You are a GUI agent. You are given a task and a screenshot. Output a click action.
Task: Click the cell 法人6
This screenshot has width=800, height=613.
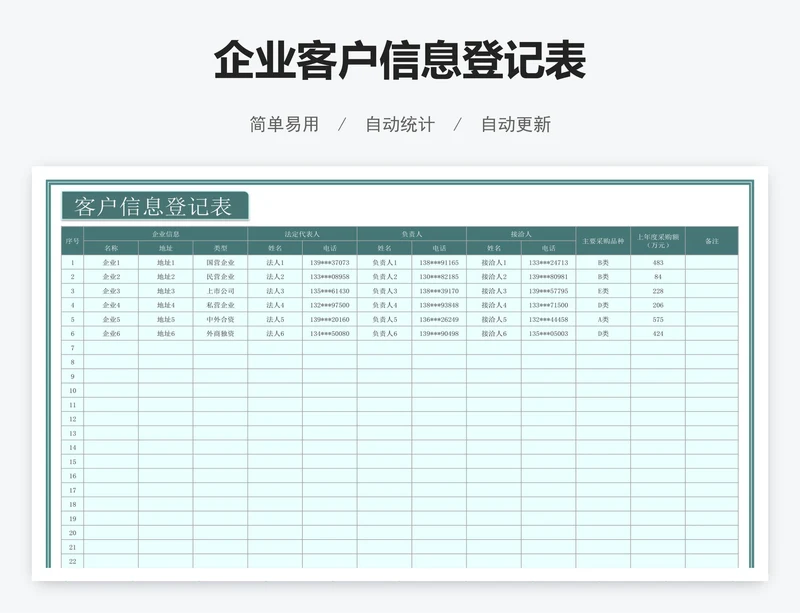275,333
